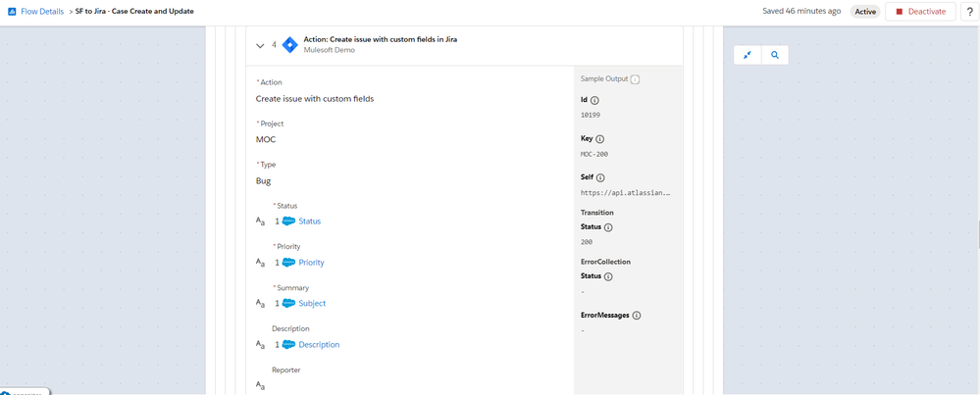Click the Transition Status value 200
This screenshot has height=395, width=980.
coord(587,242)
